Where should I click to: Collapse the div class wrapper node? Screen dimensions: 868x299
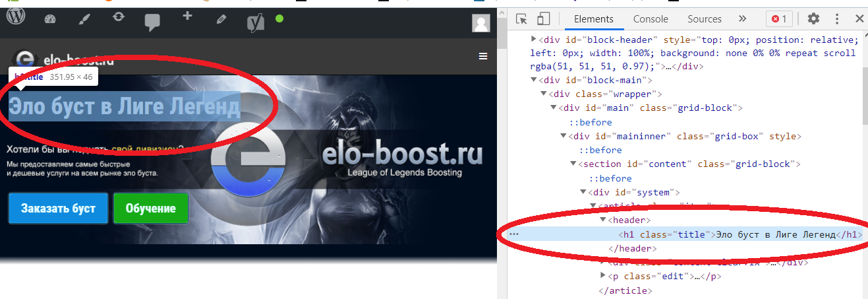(544, 94)
